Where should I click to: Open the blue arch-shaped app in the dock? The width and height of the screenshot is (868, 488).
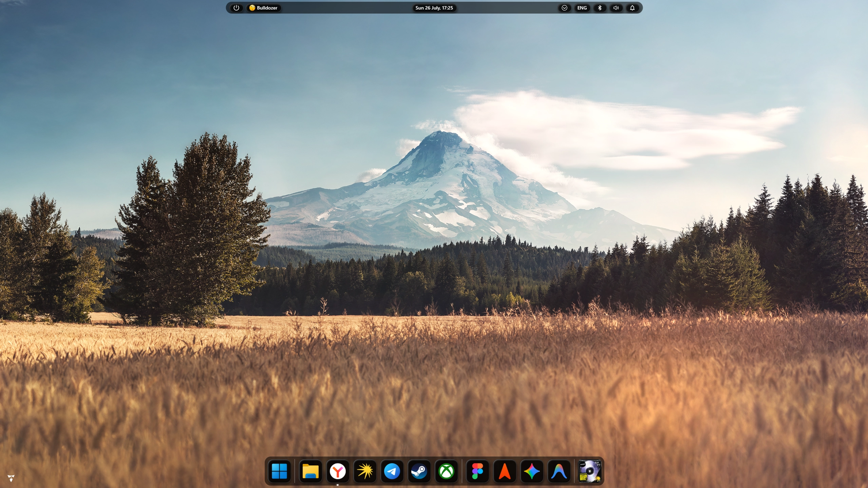point(559,471)
